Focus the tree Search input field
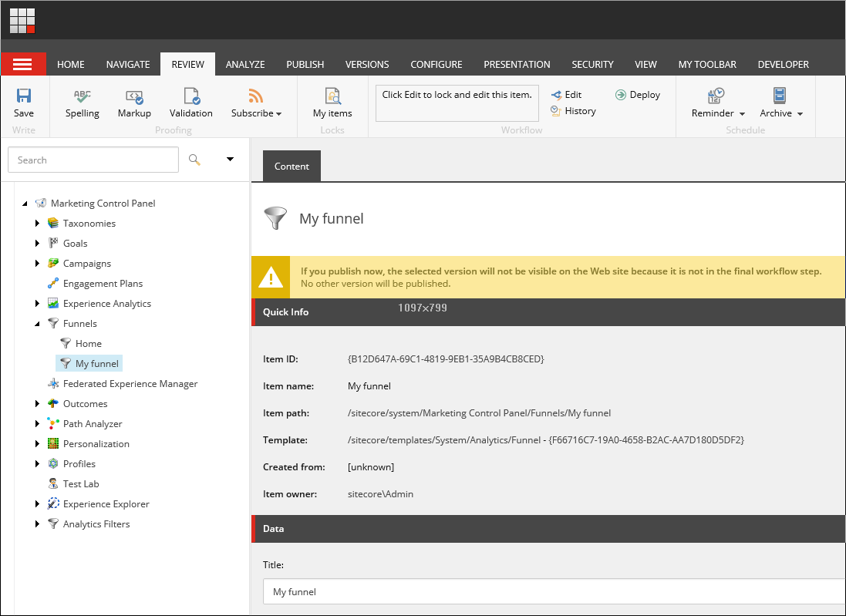846x616 pixels. pyautogui.click(x=93, y=160)
